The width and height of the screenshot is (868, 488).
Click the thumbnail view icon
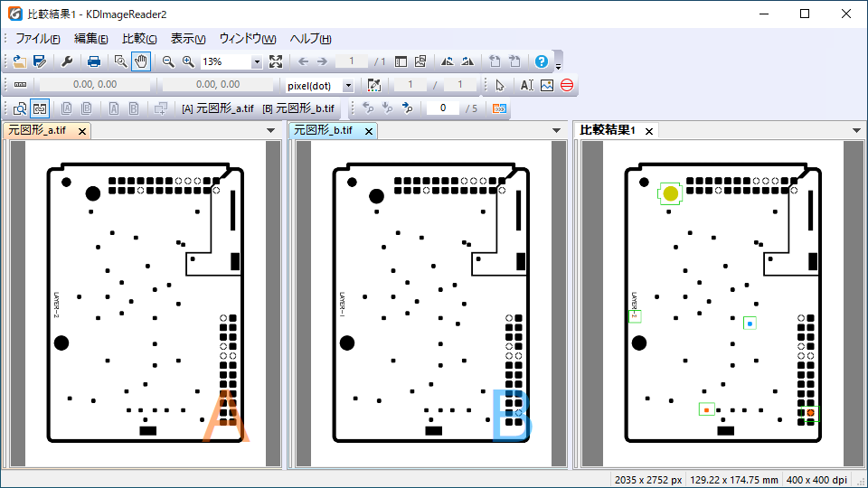420,61
